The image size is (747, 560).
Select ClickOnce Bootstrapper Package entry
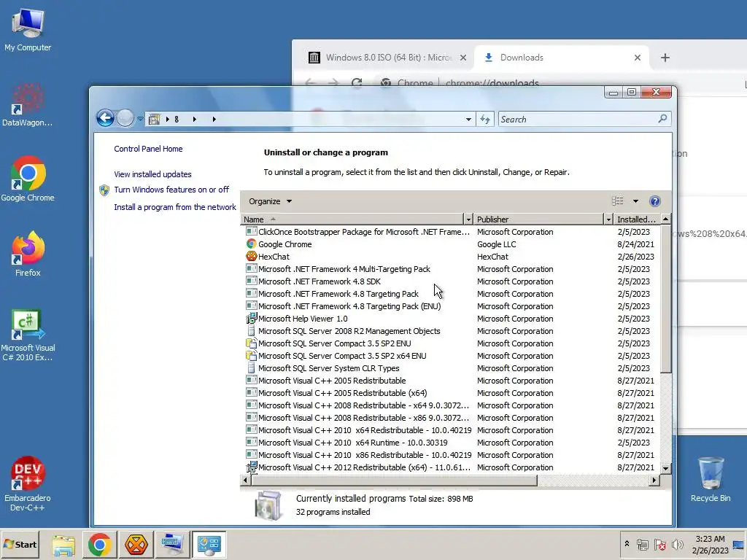(x=451, y=232)
